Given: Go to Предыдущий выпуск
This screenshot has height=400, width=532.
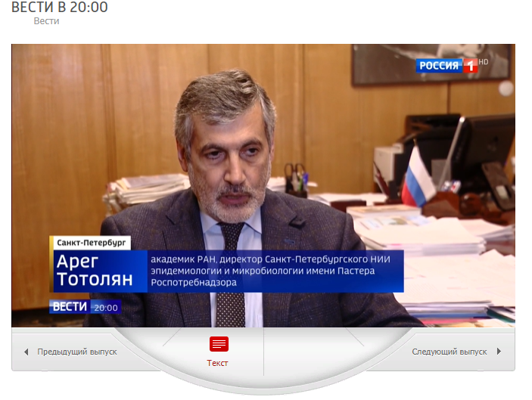Looking at the screenshot, I should [77, 352].
